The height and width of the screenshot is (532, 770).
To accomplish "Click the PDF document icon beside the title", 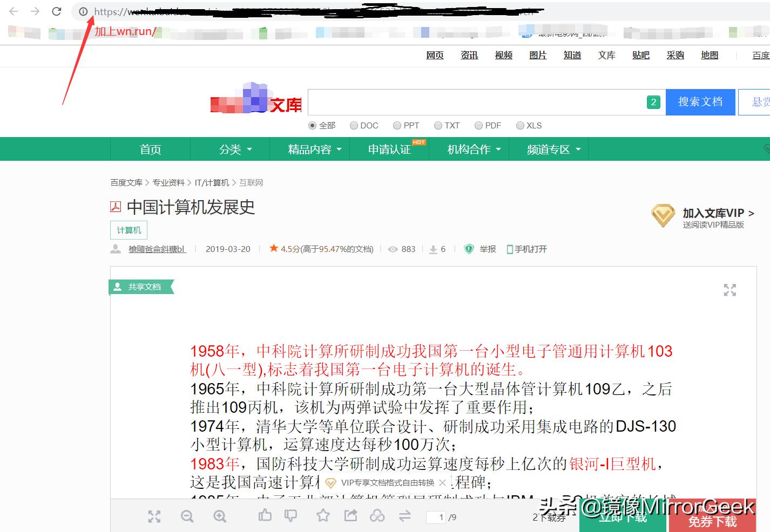I will tap(115, 207).
